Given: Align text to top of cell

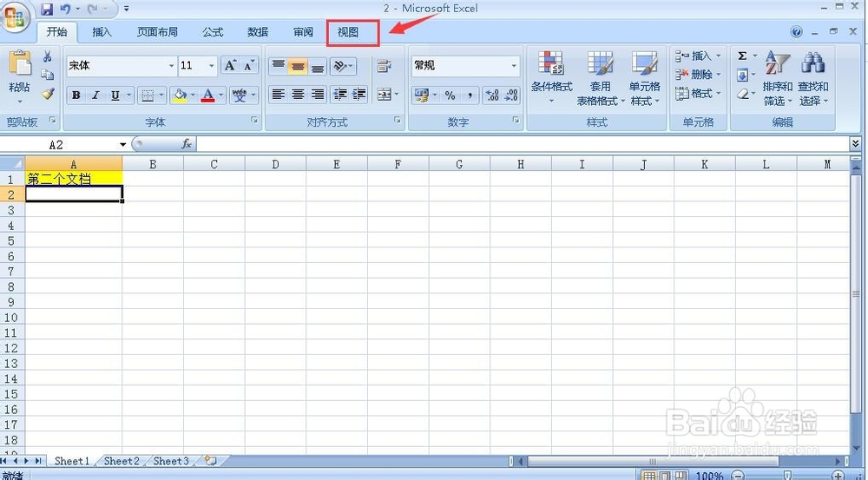Looking at the screenshot, I should [279, 67].
